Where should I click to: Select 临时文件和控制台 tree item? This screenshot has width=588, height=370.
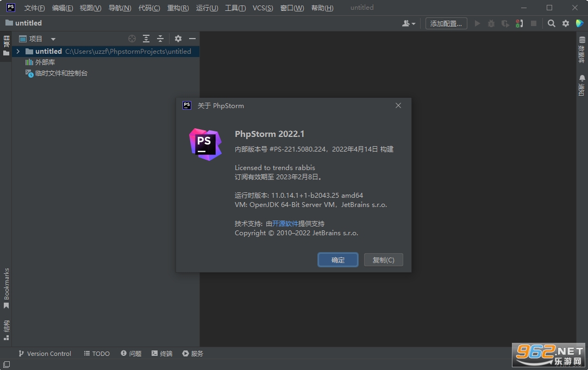coord(57,73)
